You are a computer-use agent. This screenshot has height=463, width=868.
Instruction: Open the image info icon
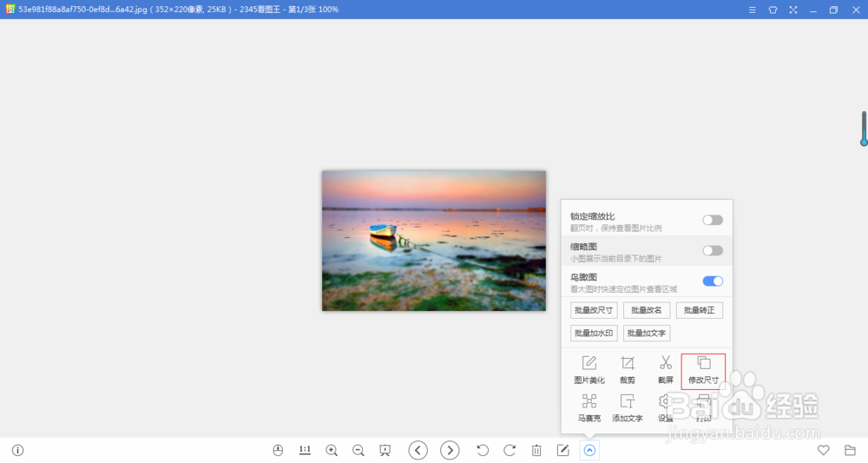[17, 450]
